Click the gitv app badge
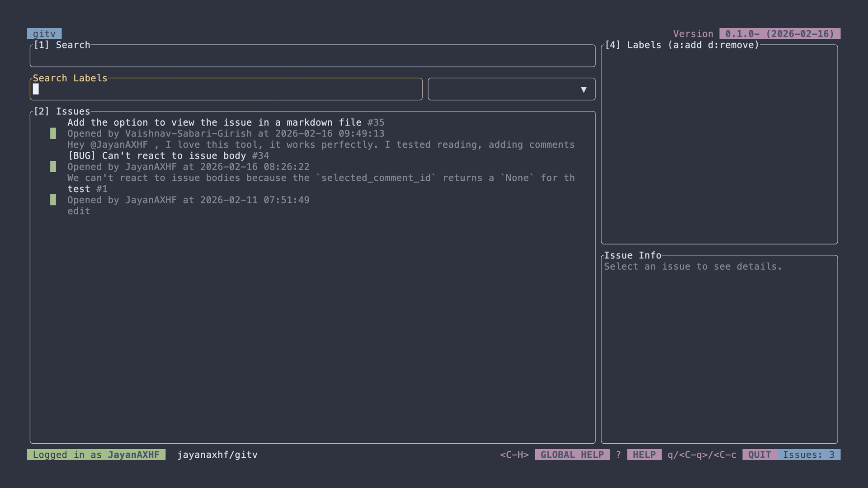The width and height of the screenshot is (868, 488). coord(44,33)
